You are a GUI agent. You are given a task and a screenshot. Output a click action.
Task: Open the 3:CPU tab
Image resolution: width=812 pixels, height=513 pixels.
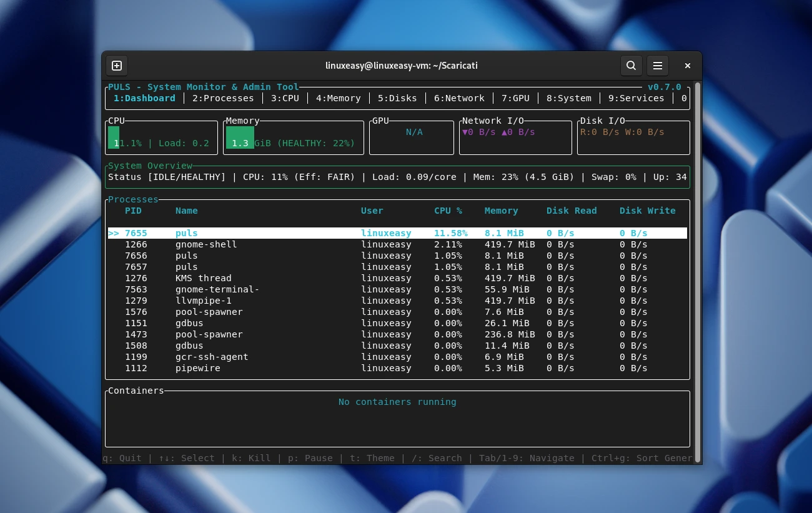(x=285, y=98)
